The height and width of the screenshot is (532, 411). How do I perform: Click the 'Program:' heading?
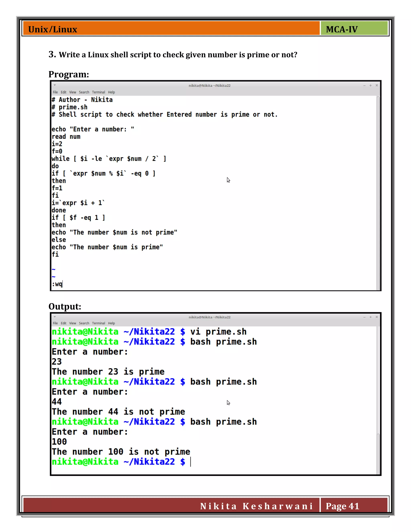(x=69, y=74)
